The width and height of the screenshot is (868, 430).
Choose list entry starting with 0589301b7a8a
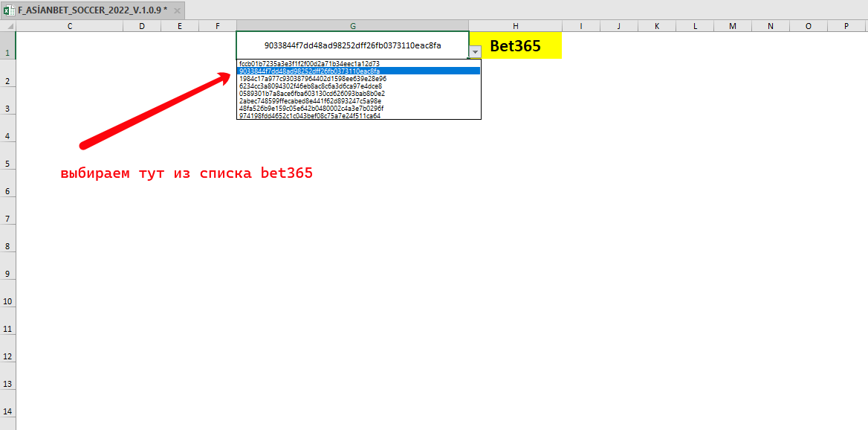(x=312, y=94)
